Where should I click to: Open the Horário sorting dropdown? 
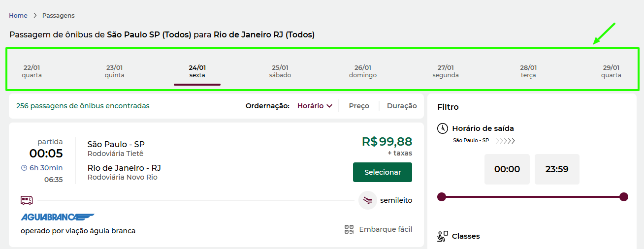(315, 106)
